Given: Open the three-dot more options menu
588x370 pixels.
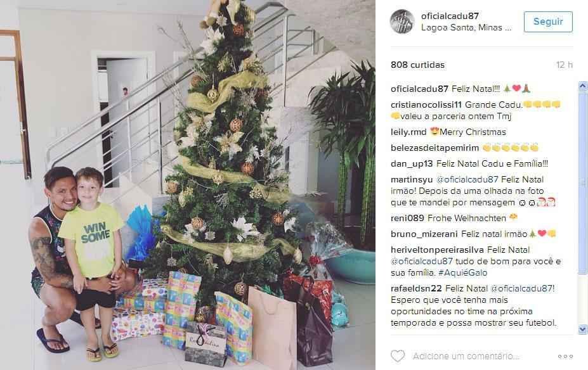Looking at the screenshot, I should tap(565, 357).
